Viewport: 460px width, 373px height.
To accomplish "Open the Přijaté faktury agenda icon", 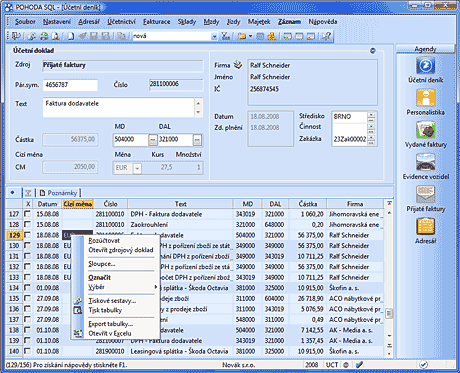I will pos(425,195).
